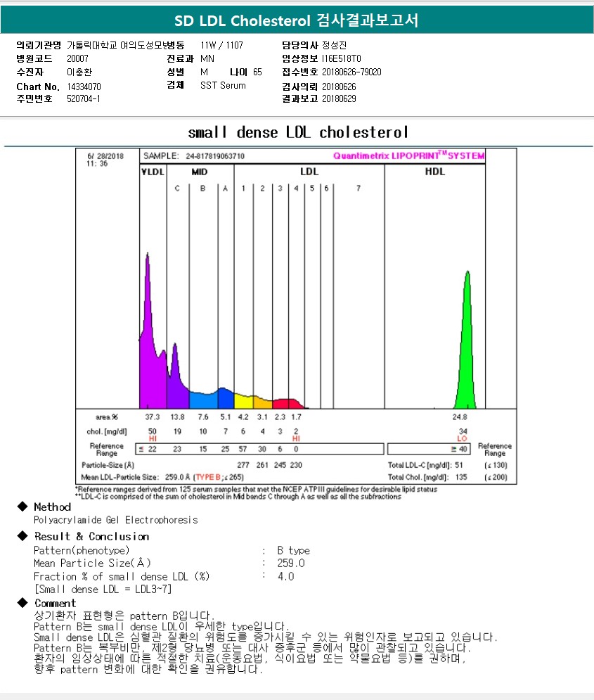Select the VLDL column header
The height and width of the screenshot is (700, 594).
(x=153, y=172)
